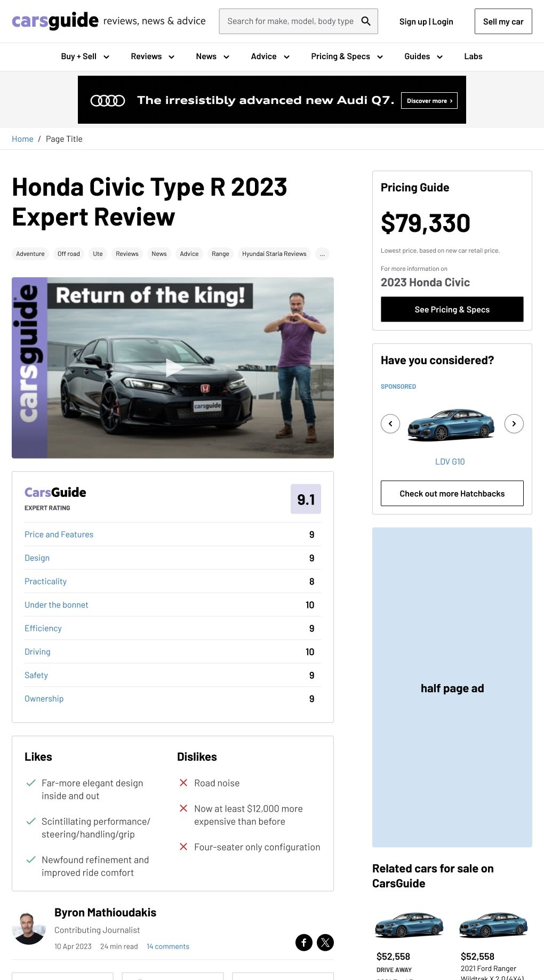Viewport: 544px width, 980px height.
Task: Click the Sell my car button
Action: (503, 21)
